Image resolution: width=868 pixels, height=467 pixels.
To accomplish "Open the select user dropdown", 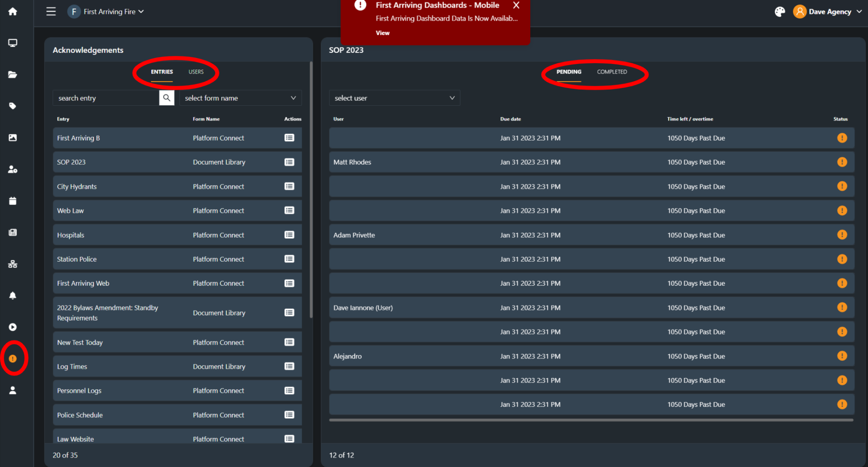I will [394, 98].
